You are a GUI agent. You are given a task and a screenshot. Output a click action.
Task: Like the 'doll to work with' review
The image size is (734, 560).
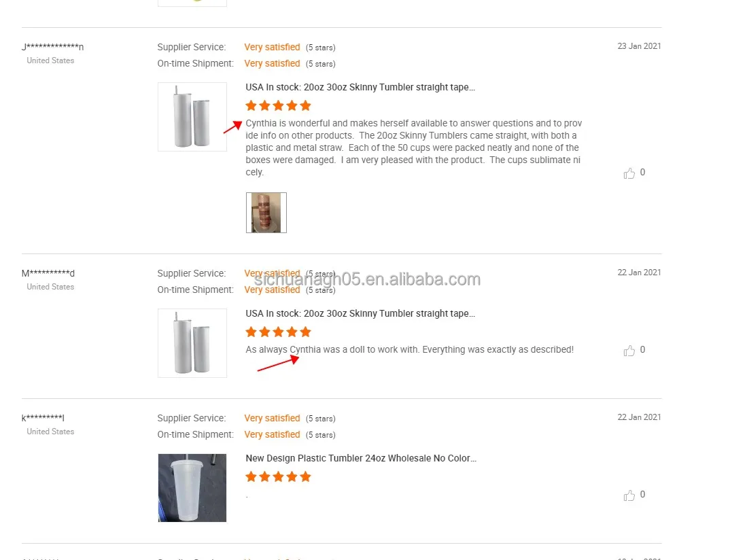629,351
